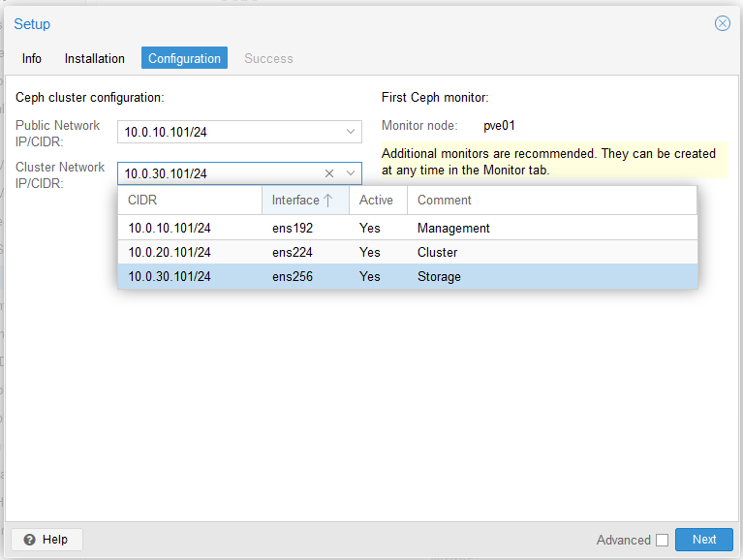Open Help documentation button
This screenshot has height=560, width=743.
tap(46, 540)
